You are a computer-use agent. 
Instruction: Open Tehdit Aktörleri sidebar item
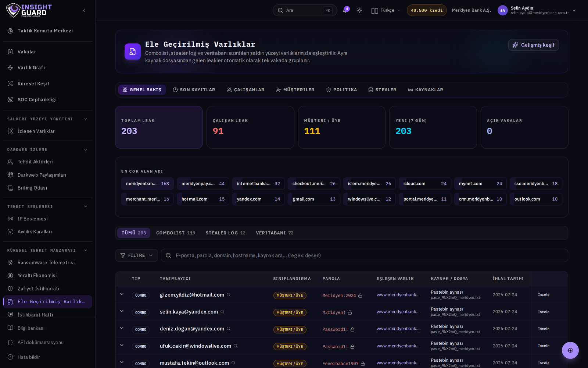[x=47, y=162]
